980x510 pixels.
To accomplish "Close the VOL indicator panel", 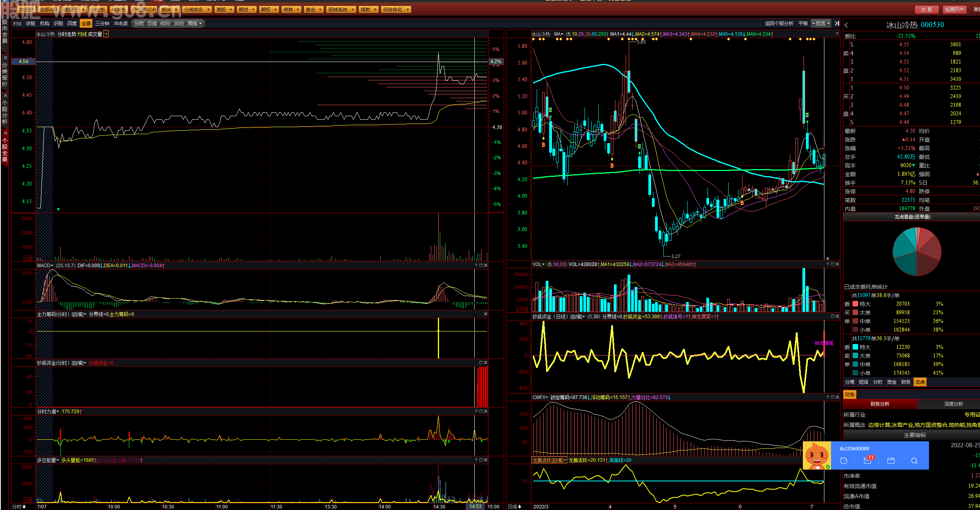I will (837, 264).
